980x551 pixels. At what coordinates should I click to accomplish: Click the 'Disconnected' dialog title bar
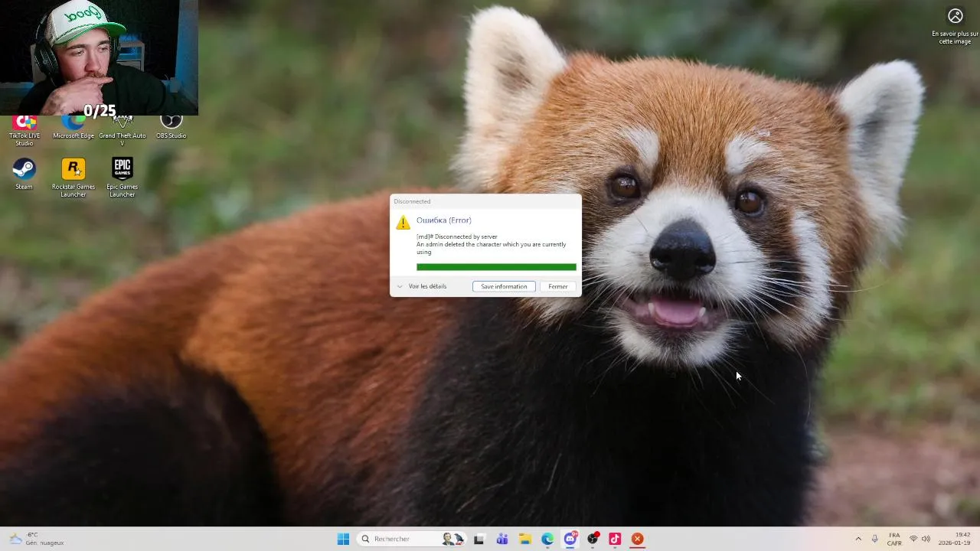pos(485,201)
